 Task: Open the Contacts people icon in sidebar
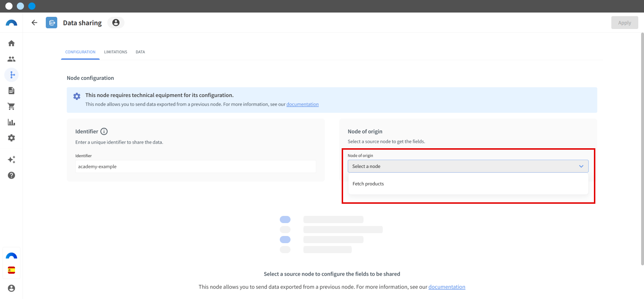(x=11, y=59)
